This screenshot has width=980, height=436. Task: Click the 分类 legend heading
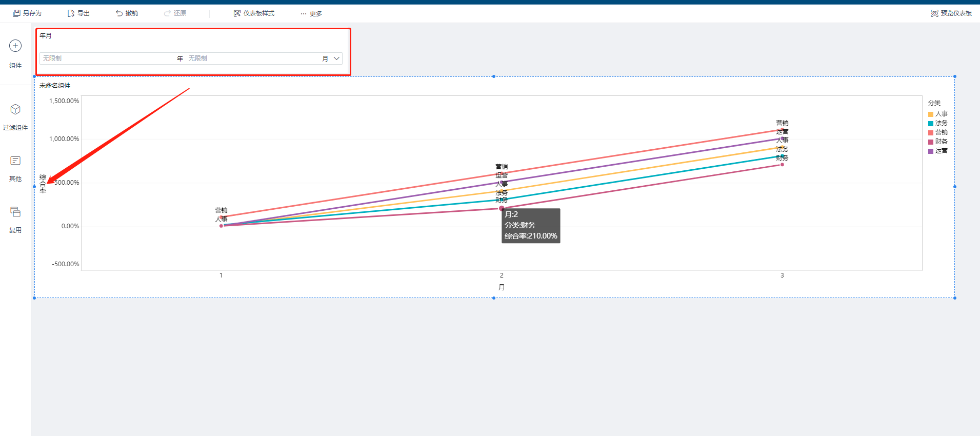(x=934, y=103)
